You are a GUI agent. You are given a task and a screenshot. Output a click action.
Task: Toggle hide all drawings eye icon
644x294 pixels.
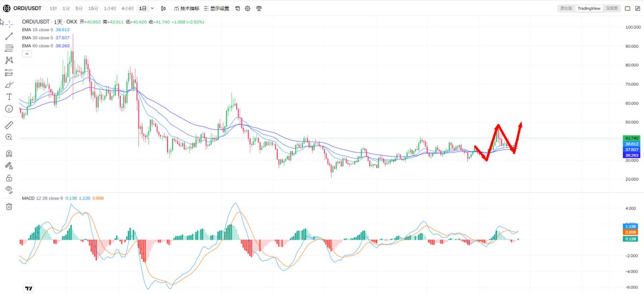pos(9,190)
